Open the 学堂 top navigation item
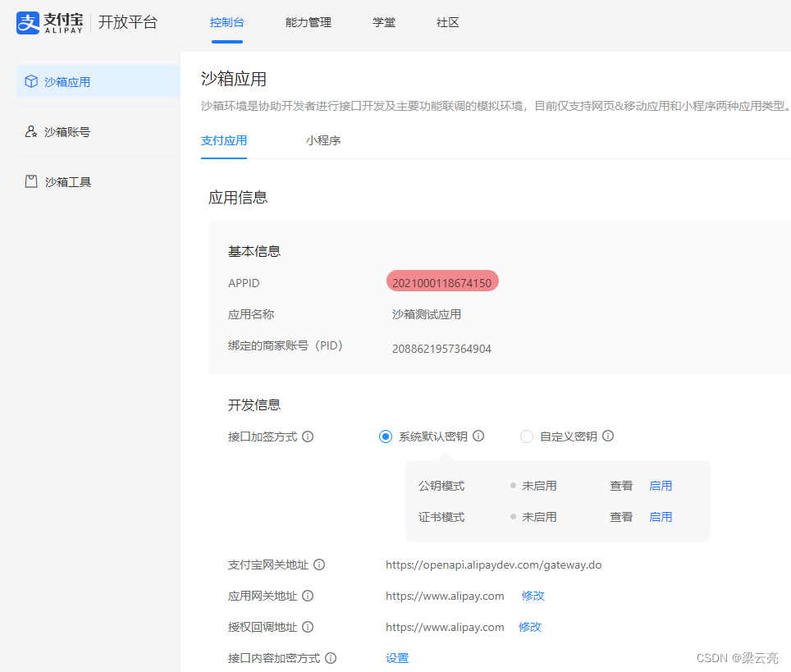 [x=384, y=22]
